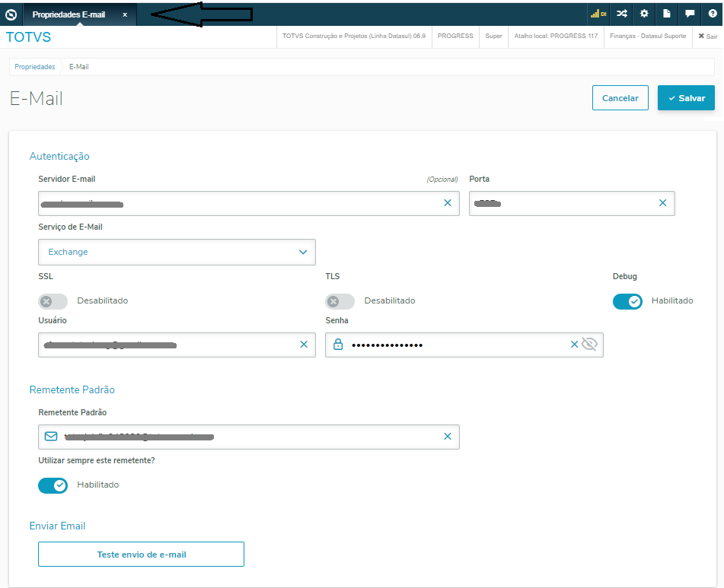
Task: Click the E-Mail page title
Action: coord(37,99)
